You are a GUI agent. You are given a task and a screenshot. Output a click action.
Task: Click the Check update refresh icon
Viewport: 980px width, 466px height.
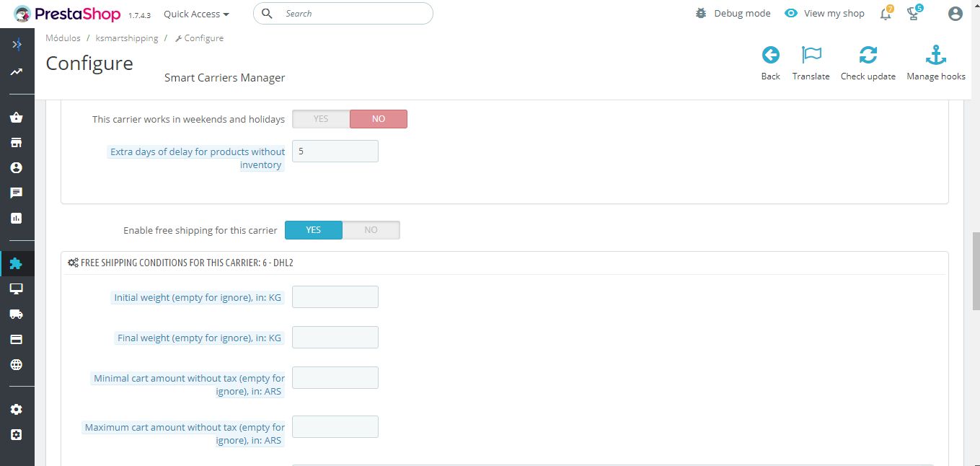[x=868, y=56]
